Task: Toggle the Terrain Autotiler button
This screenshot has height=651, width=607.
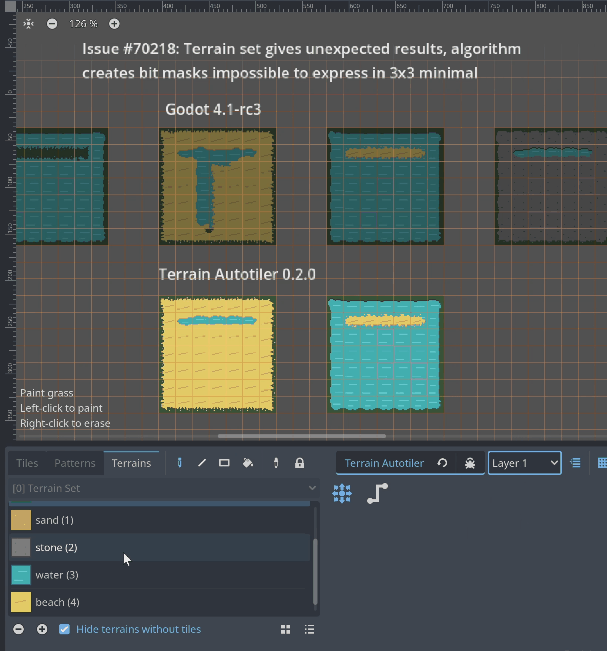Action: pyautogui.click(x=384, y=463)
